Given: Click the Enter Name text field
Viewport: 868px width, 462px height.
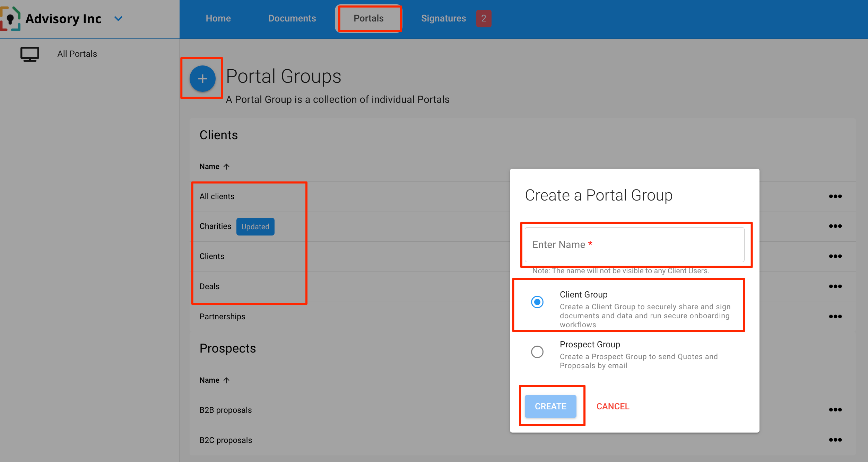Looking at the screenshot, I should point(634,245).
